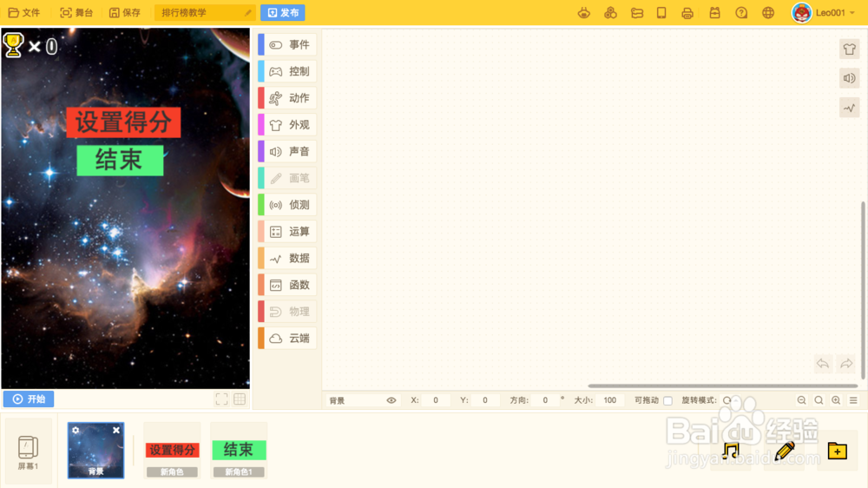Image resolution: width=868 pixels, height=488 pixels.
Task: Reset workspace zoom with plain magnifier
Action: [819, 400]
